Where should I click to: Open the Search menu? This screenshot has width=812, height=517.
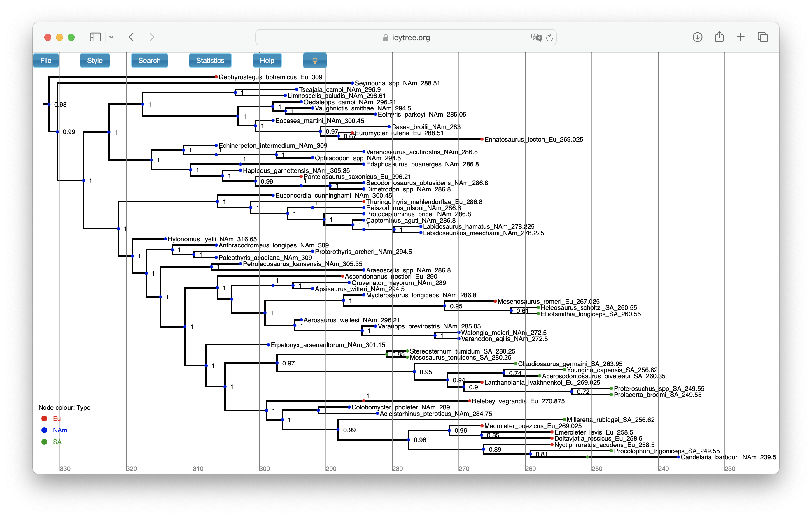click(149, 61)
